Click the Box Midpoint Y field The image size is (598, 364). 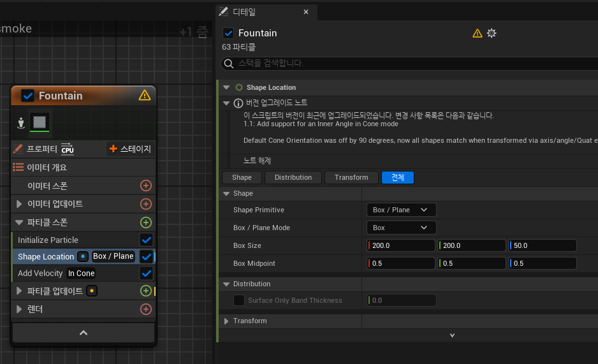pos(472,263)
